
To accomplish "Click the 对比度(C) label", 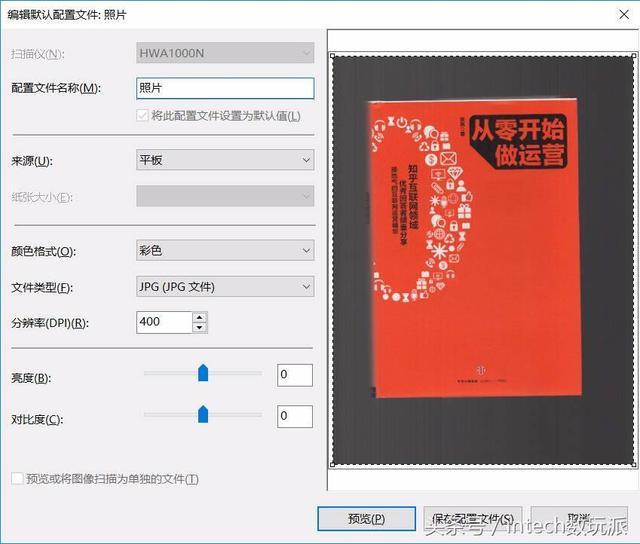I will (37, 420).
